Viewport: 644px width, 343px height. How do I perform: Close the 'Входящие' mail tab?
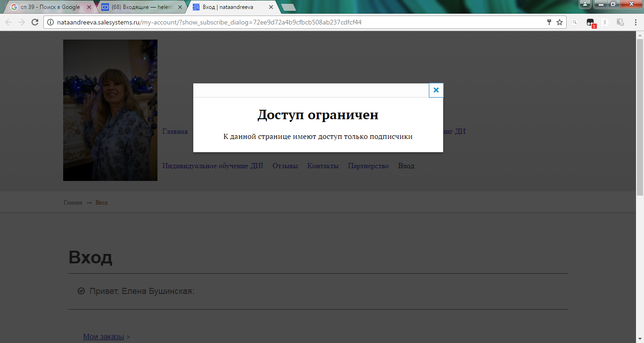180,7
